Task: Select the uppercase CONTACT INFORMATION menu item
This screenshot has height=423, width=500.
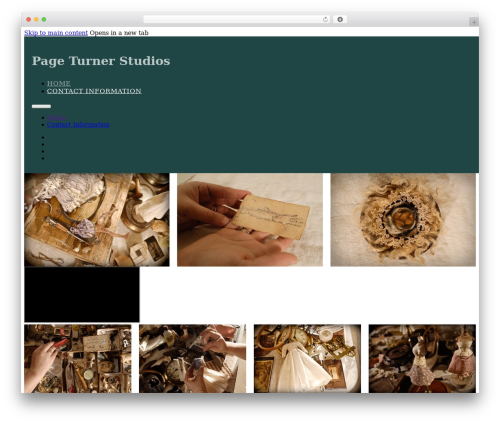Action: click(94, 91)
